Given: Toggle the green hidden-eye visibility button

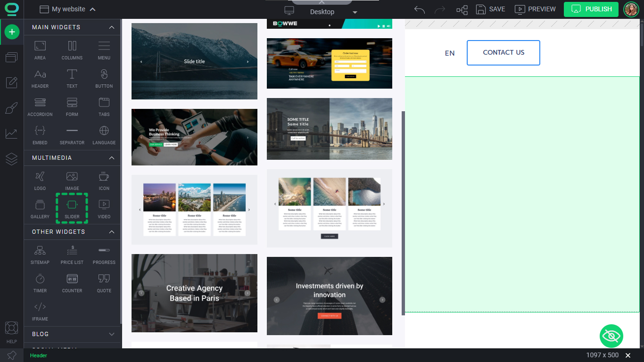Looking at the screenshot, I should (611, 336).
